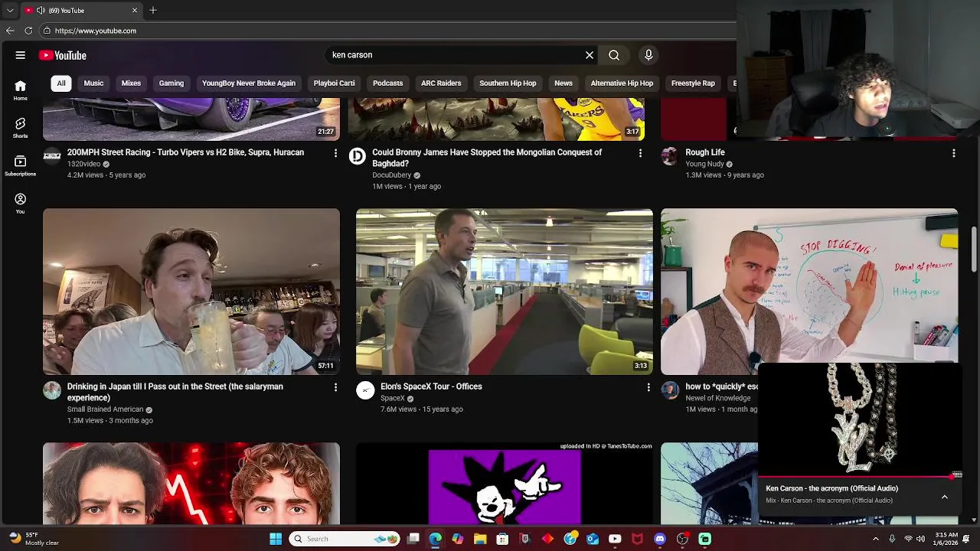Viewport: 980px width, 551px height.
Task: Select the All filter chip
Action: click(61, 83)
